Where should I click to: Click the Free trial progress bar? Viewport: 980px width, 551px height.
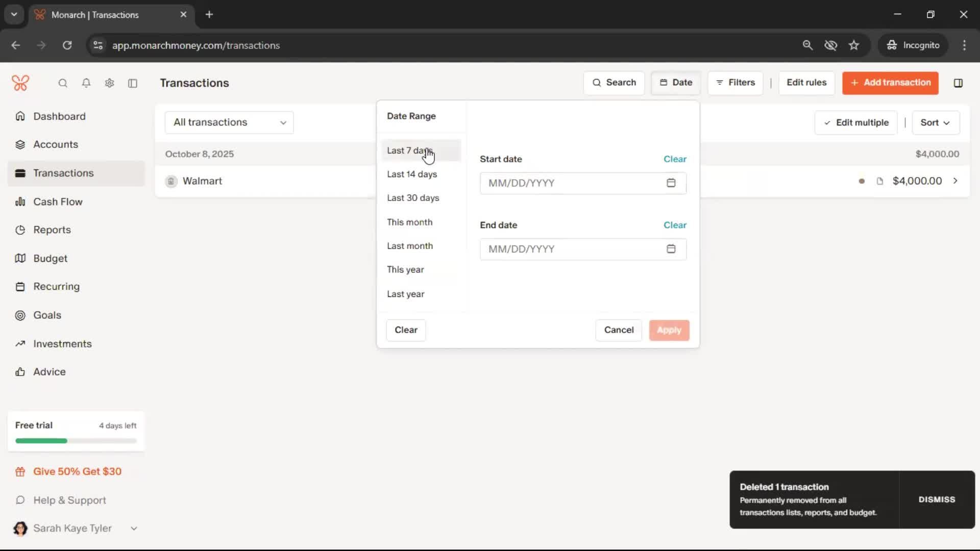pos(76,441)
